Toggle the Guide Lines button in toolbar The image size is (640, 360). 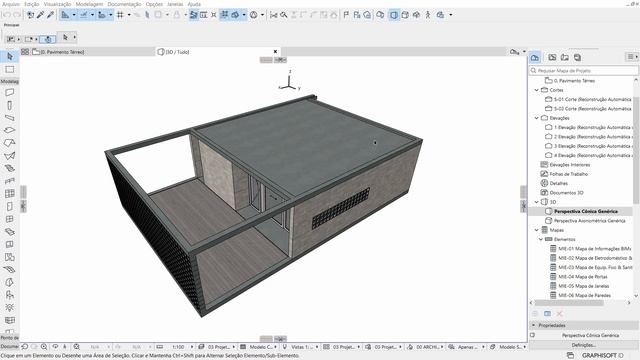[x=65, y=15]
